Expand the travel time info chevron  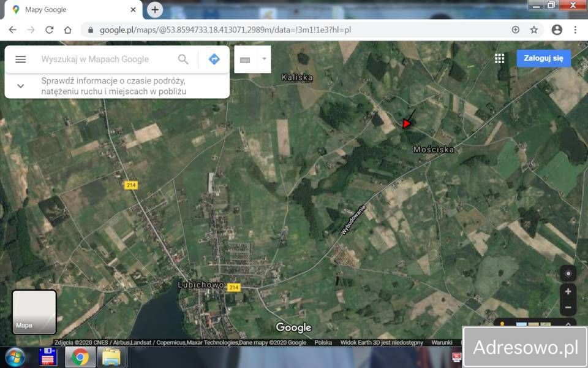(21, 86)
